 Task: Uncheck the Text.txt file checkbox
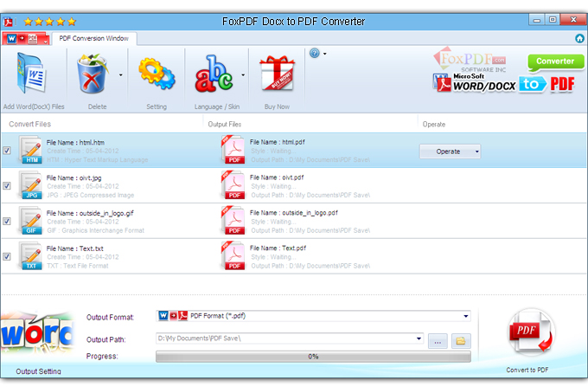pyautogui.click(x=7, y=256)
